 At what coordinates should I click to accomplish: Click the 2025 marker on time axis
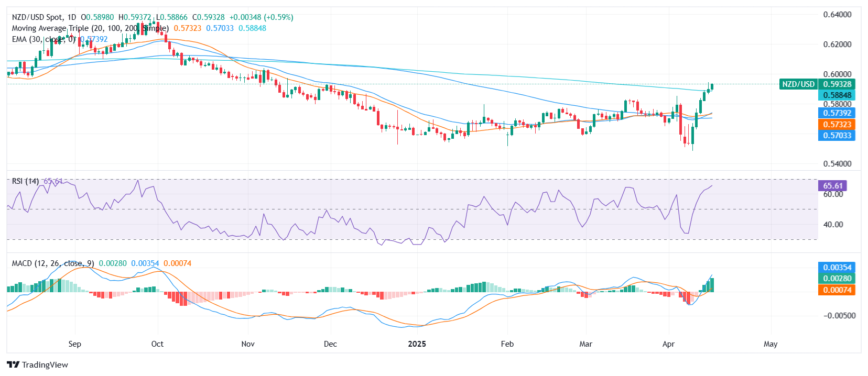tap(417, 344)
